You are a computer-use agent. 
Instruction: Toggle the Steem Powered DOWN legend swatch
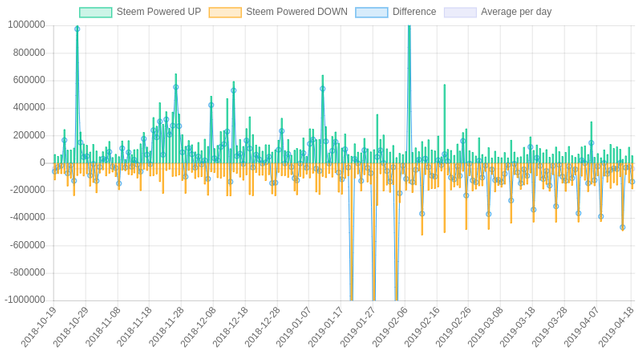[225, 12]
